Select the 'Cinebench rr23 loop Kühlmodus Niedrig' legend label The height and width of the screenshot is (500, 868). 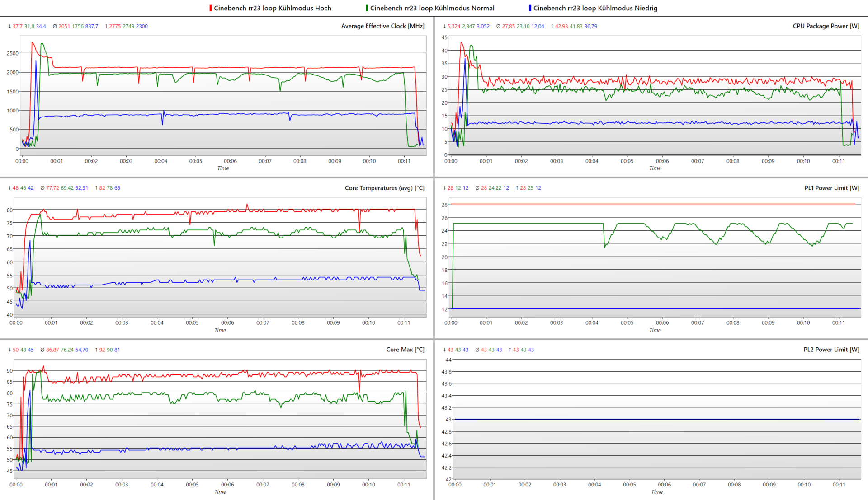pyautogui.click(x=595, y=8)
